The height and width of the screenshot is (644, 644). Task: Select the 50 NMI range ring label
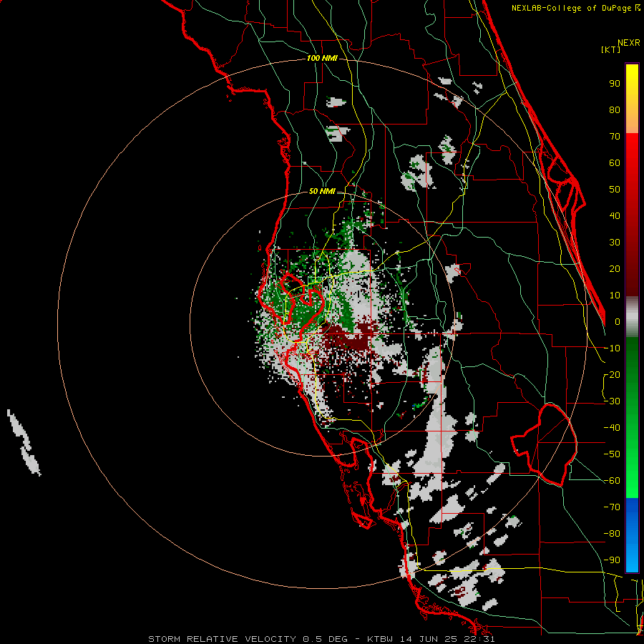(322, 191)
